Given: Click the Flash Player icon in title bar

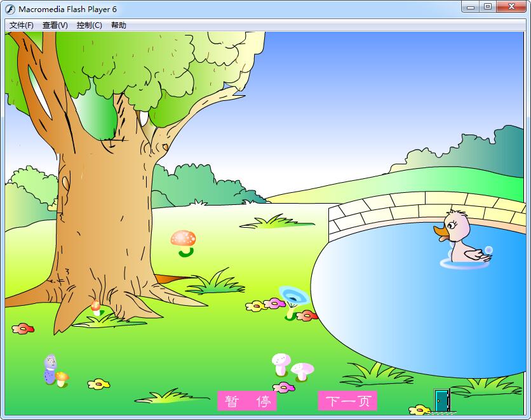Looking at the screenshot, I should (x=11, y=9).
